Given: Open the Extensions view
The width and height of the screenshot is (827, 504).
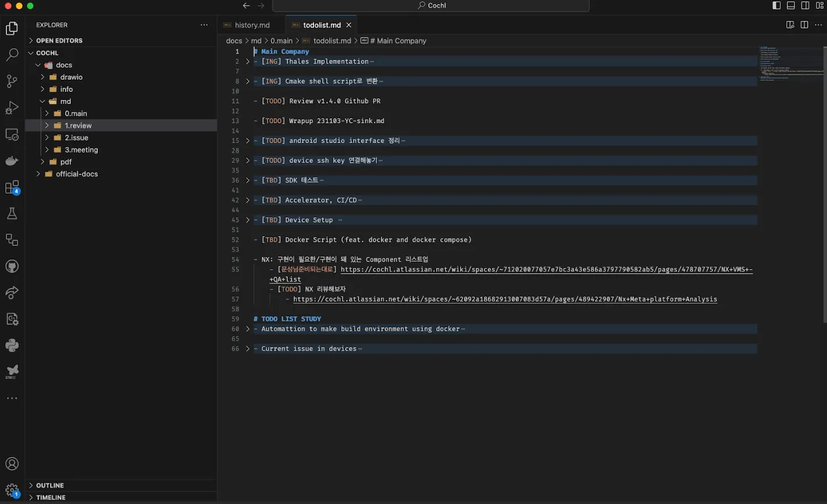Looking at the screenshot, I should pyautogui.click(x=12, y=187).
